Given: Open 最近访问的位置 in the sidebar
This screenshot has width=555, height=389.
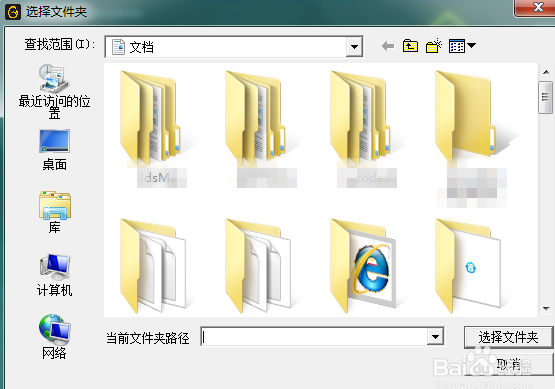Looking at the screenshot, I should (54, 91).
